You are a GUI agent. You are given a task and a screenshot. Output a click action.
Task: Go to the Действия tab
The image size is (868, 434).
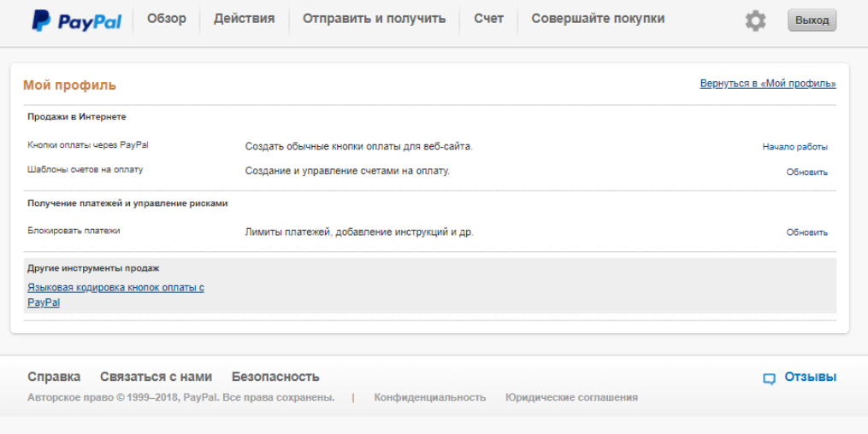[x=244, y=19]
